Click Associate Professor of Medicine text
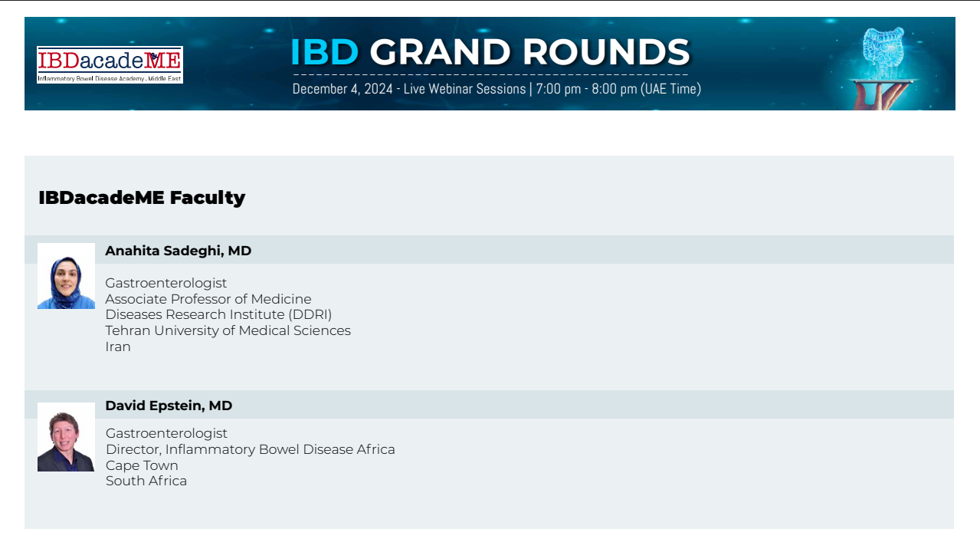 tap(208, 299)
